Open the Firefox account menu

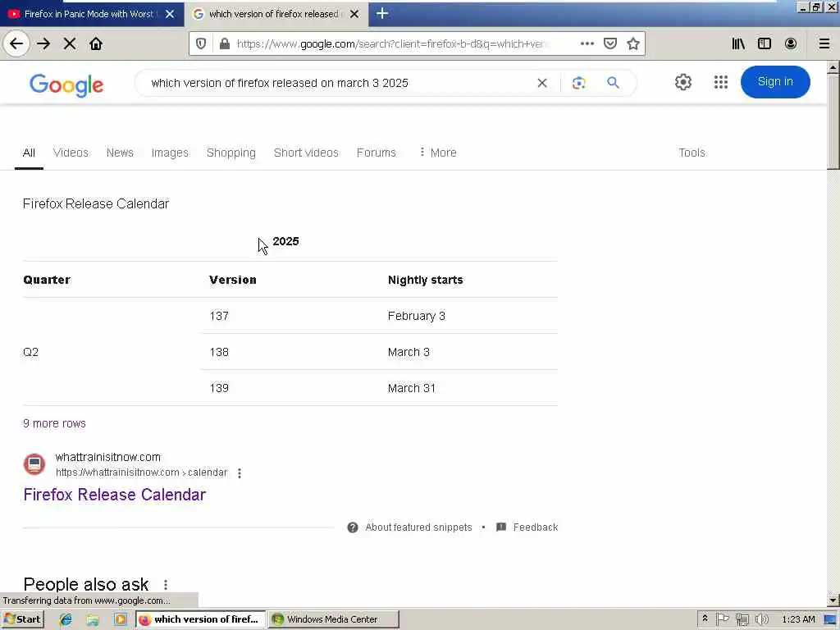point(791,43)
